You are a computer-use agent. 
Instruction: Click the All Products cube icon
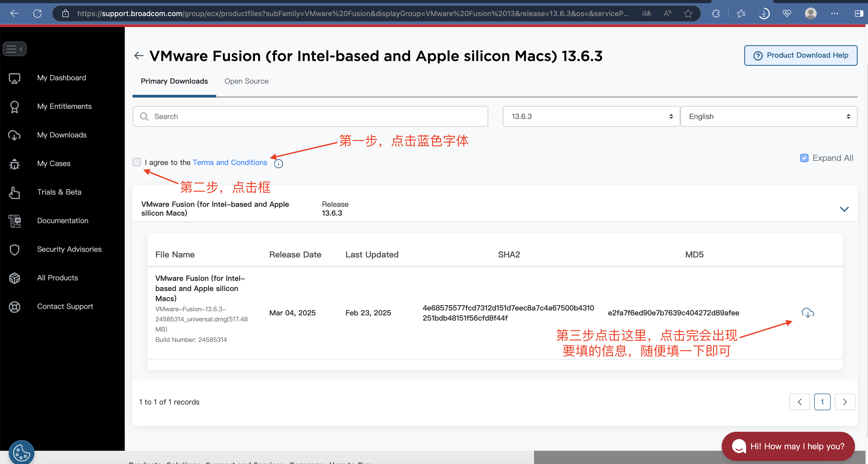pyautogui.click(x=15, y=278)
